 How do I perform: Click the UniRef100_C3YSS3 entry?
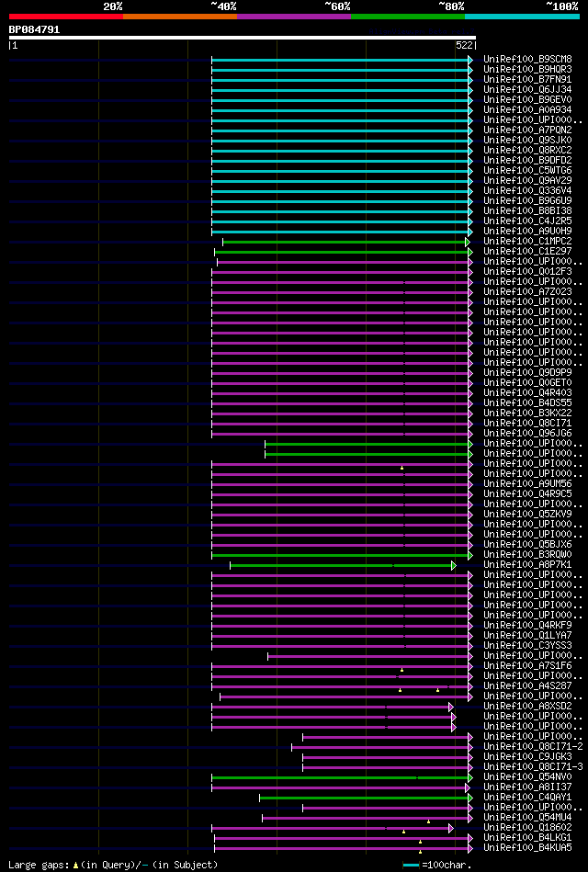coord(527,646)
